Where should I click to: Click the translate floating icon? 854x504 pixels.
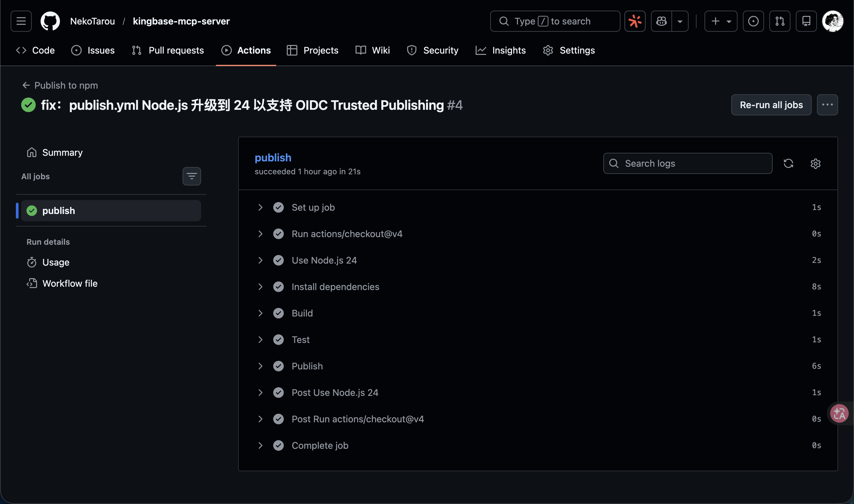(x=839, y=413)
